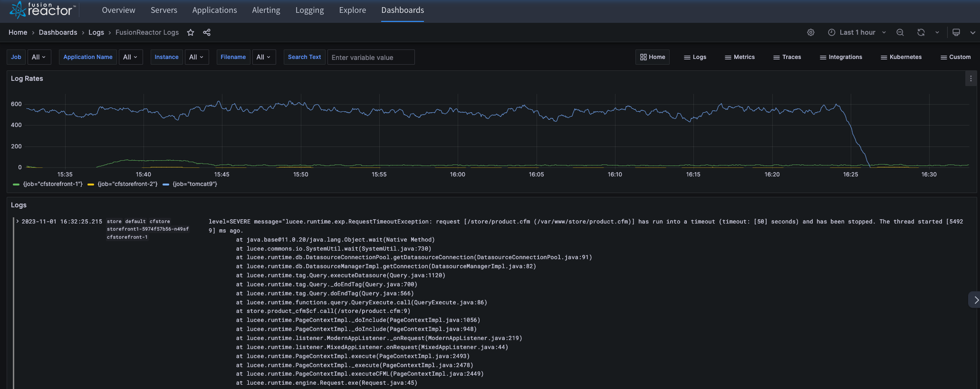The width and height of the screenshot is (980, 389).
Task: Open the Filename All dropdown
Action: (x=263, y=57)
